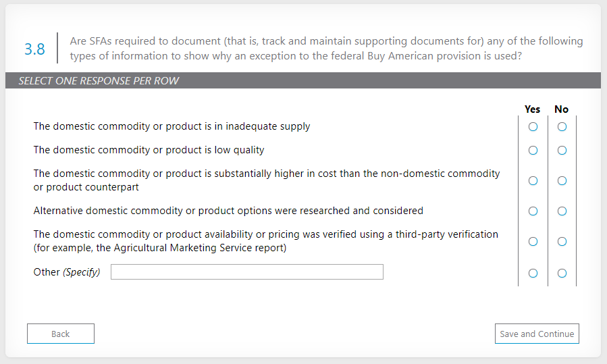Select No for third-party verification row
The image size is (607, 364).
coord(562,241)
